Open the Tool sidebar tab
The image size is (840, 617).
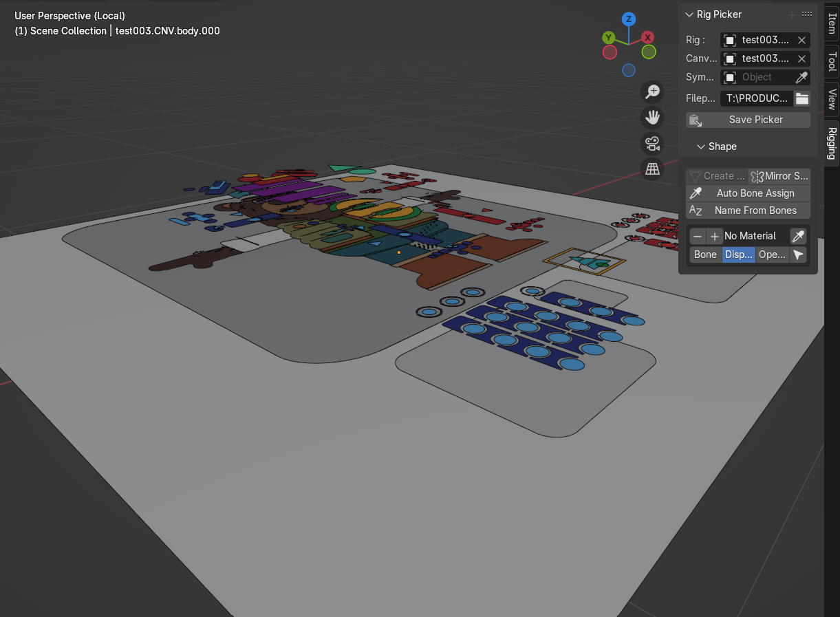pos(832,62)
